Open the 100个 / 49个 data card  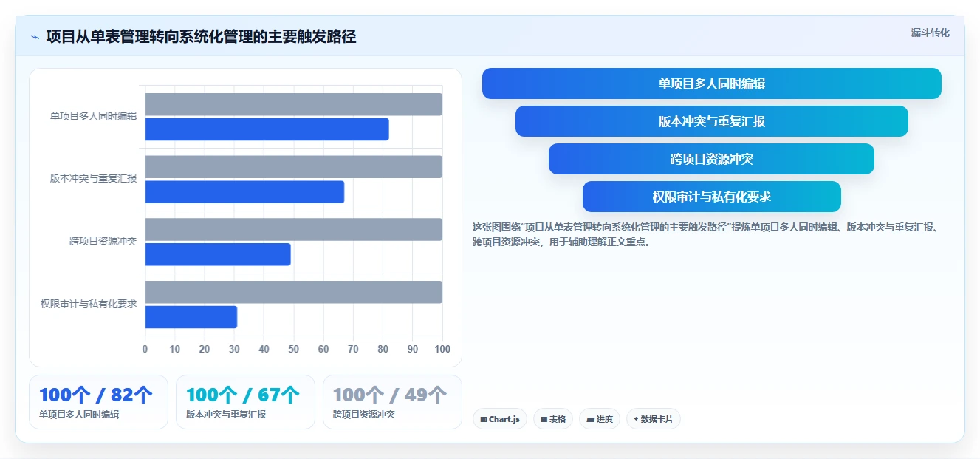point(392,402)
